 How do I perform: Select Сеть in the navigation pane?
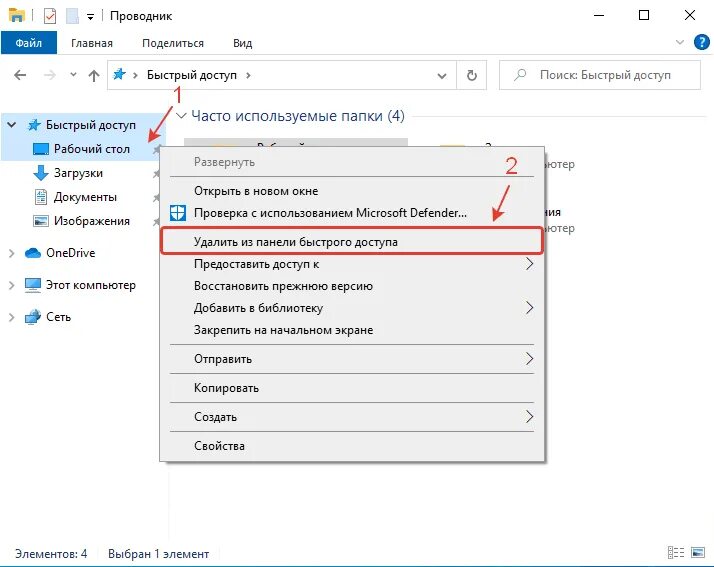point(58,317)
